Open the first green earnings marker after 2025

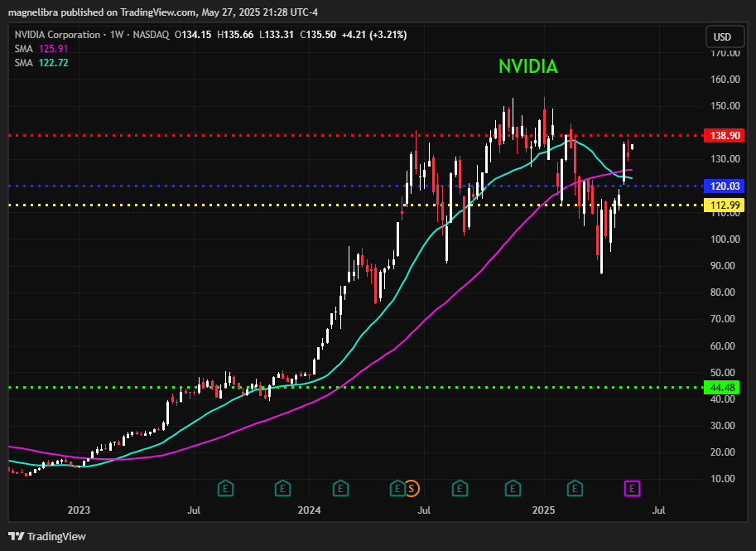tap(575, 489)
